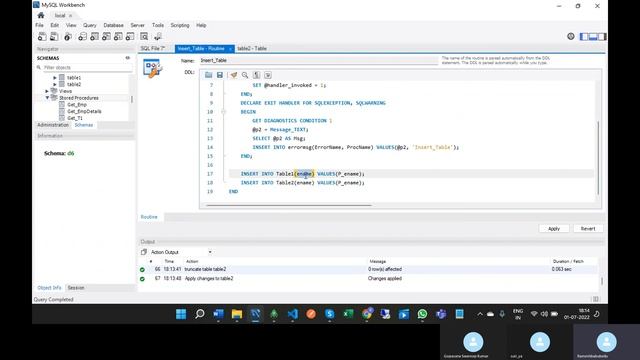Open Visual Studio Code from taskbar

coord(292,314)
